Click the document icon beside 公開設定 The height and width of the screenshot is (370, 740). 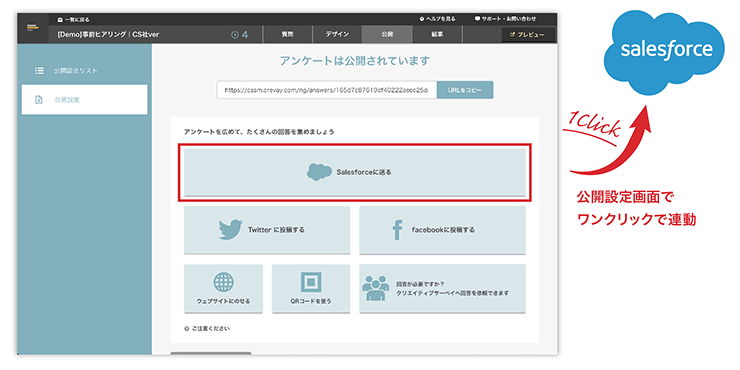point(39,100)
